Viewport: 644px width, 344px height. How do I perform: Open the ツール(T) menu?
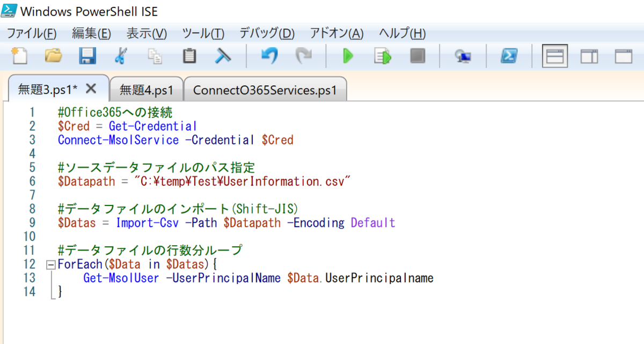(x=203, y=33)
